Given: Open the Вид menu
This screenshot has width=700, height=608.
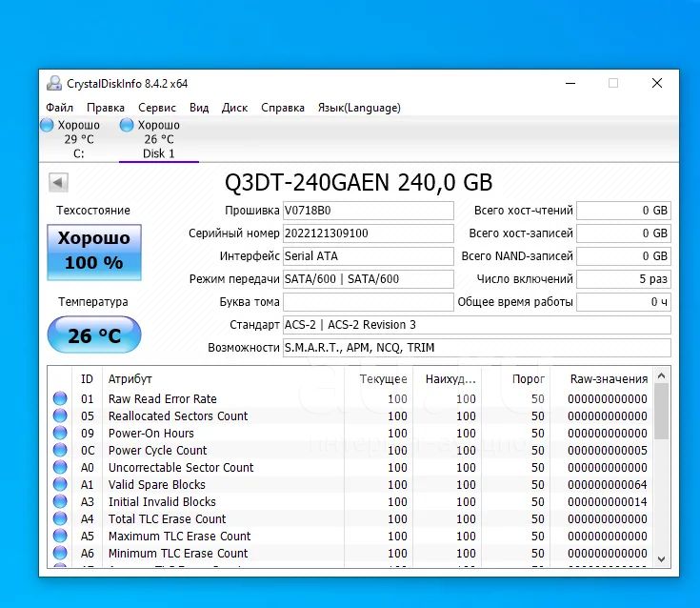Looking at the screenshot, I should (199, 108).
